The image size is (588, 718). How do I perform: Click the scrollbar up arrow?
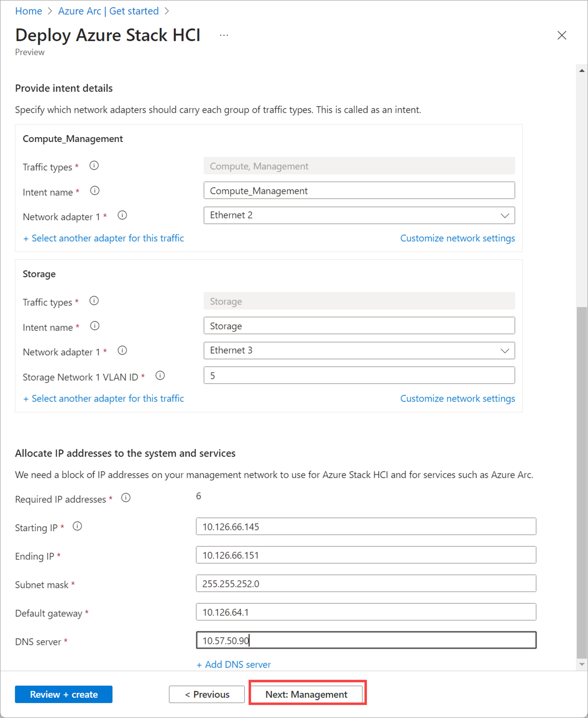[x=582, y=70]
